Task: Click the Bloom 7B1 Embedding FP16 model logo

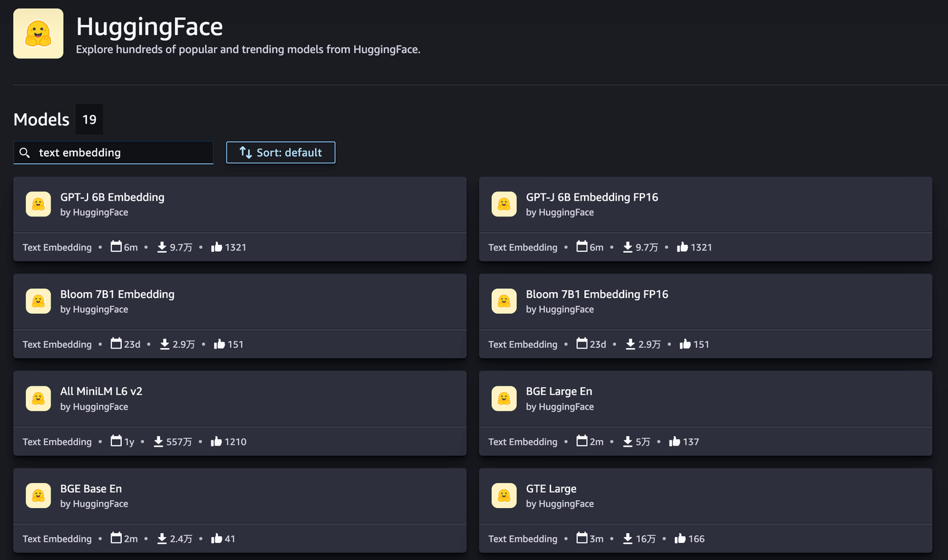Action: (x=504, y=301)
